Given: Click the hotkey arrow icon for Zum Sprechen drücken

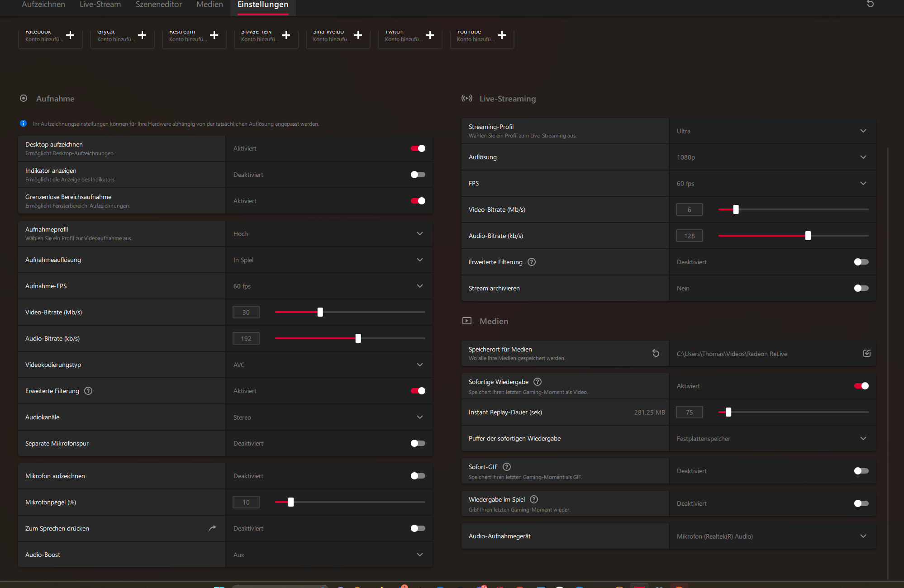Looking at the screenshot, I should (x=212, y=528).
